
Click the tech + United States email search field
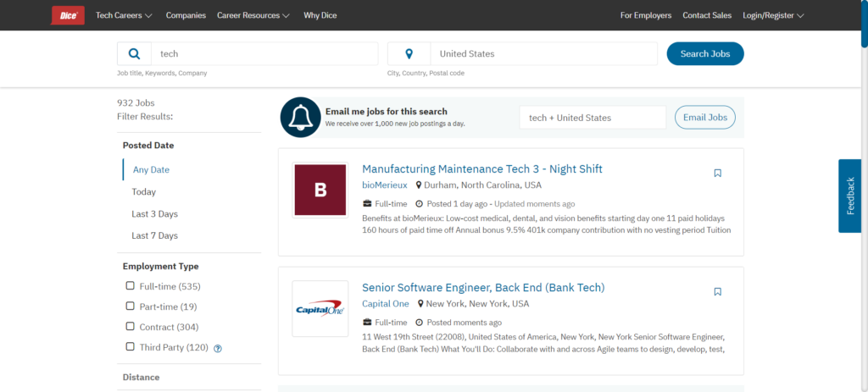point(593,118)
